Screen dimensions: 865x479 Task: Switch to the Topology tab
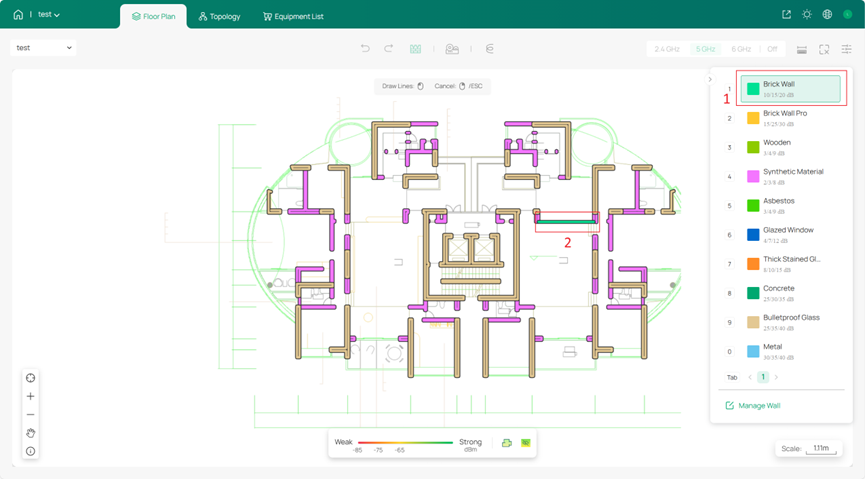[x=220, y=17]
